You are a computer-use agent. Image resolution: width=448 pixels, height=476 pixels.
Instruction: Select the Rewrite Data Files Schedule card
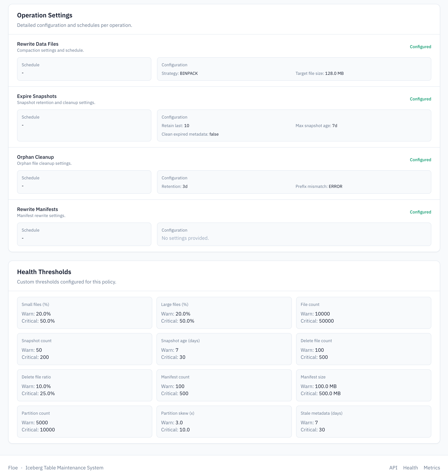coord(84,69)
